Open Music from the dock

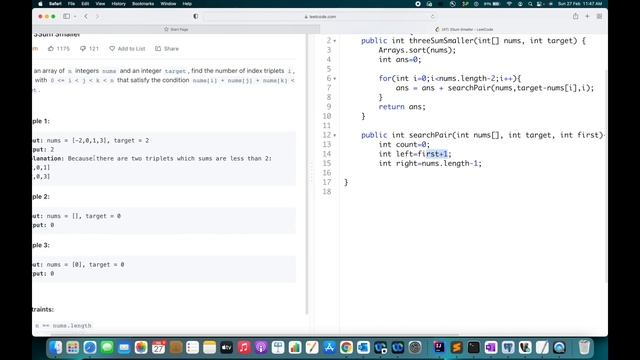(244, 347)
